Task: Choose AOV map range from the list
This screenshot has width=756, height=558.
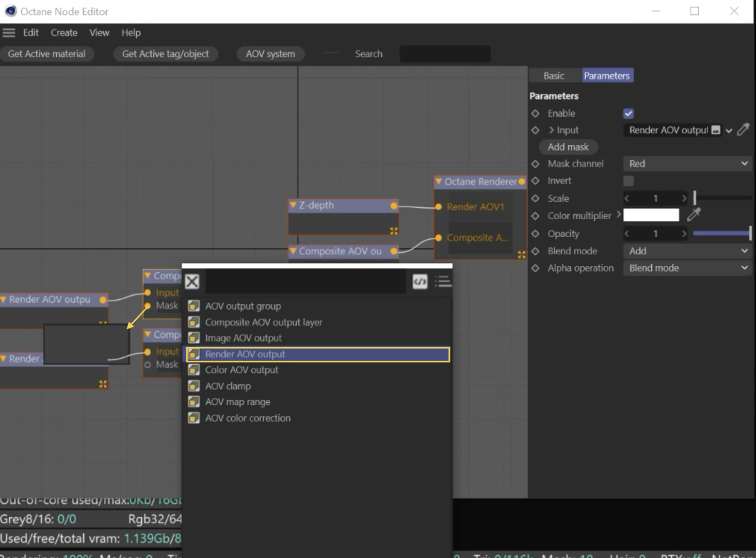Action: (318, 402)
